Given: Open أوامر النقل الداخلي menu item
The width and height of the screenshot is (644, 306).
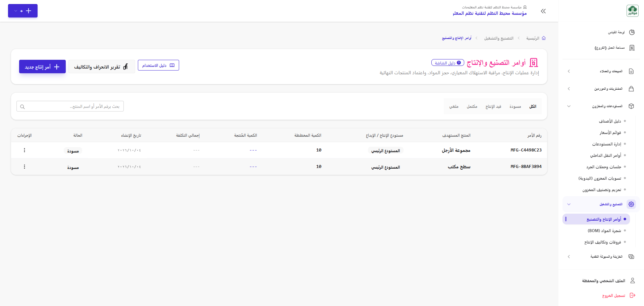Looking at the screenshot, I should [x=605, y=156].
